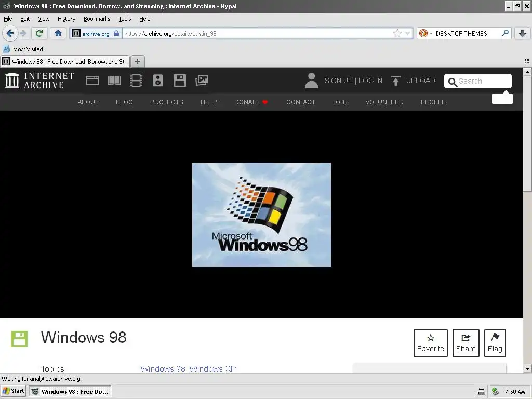Open the downloads arrow button

pyautogui.click(x=523, y=33)
